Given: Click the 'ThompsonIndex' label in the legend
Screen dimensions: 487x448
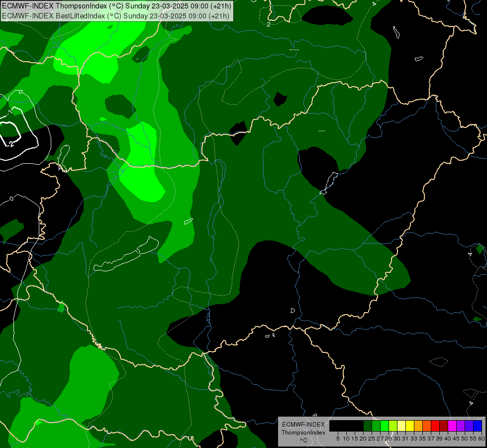Looking at the screenshot, I should click(303, 433).
